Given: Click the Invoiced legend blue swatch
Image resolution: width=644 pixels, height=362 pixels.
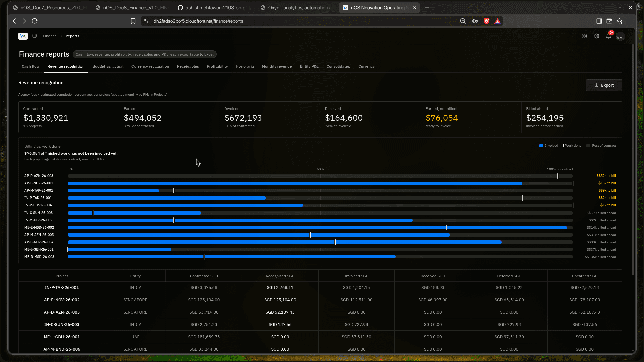Looking at the screenshot, I should [x=541, y=146].
